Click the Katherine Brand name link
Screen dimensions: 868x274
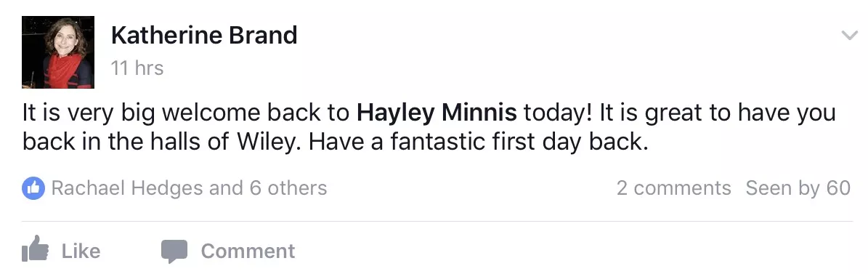(x=203, y=36)
